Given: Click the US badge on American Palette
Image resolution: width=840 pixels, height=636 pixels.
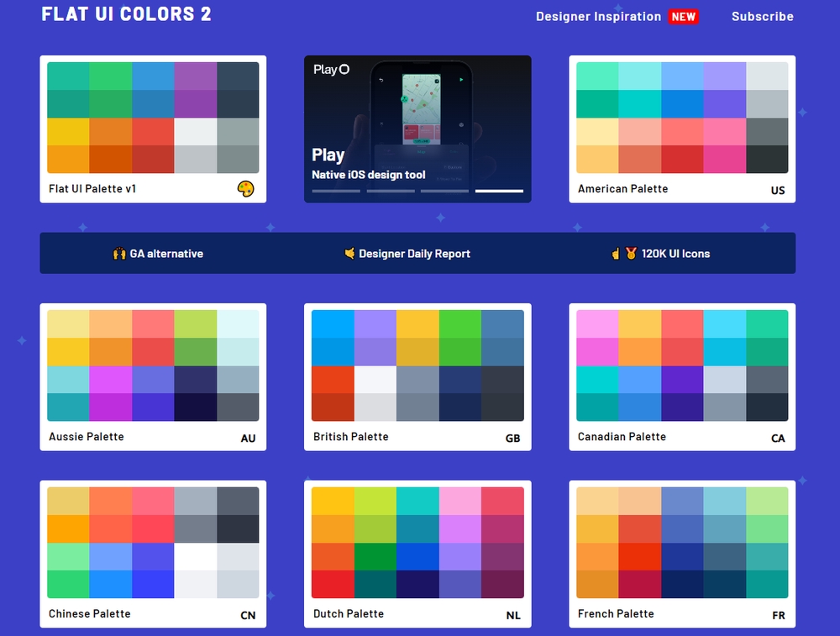Looking at the screenshot, I should coord(776,191).
